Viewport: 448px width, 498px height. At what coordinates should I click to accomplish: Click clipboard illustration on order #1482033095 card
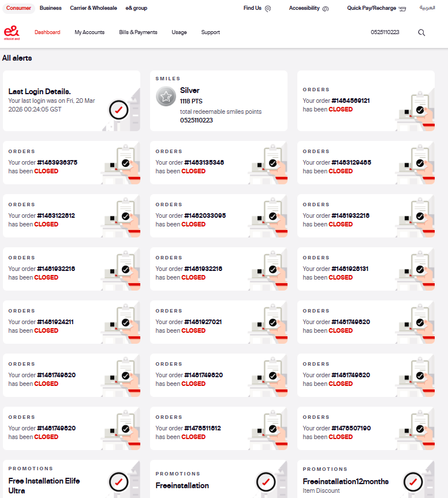coord(268,217)
